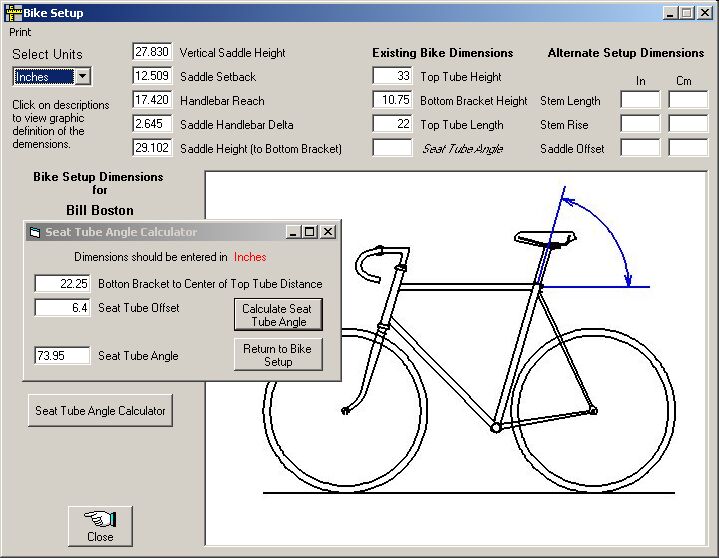Maximize the Seat Tube Angle Calculator window
This screenshot has height=558, width=719.
pyautogui.click(x=310, y=232)
